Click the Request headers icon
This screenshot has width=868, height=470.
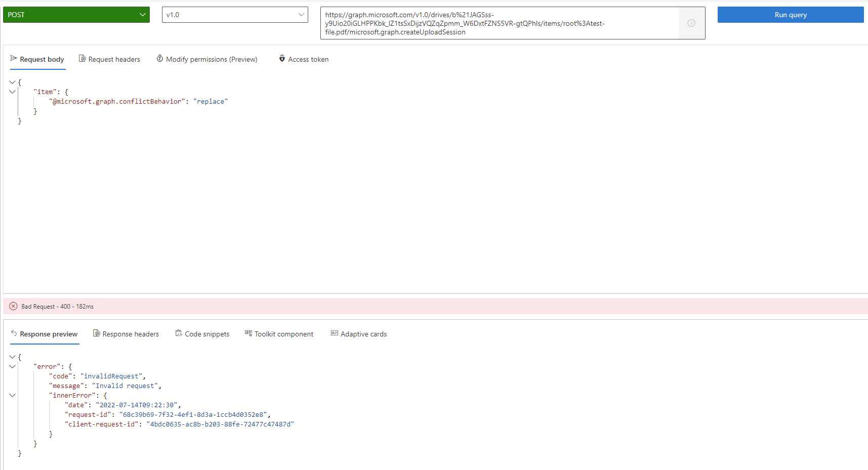tap(82, 59)
